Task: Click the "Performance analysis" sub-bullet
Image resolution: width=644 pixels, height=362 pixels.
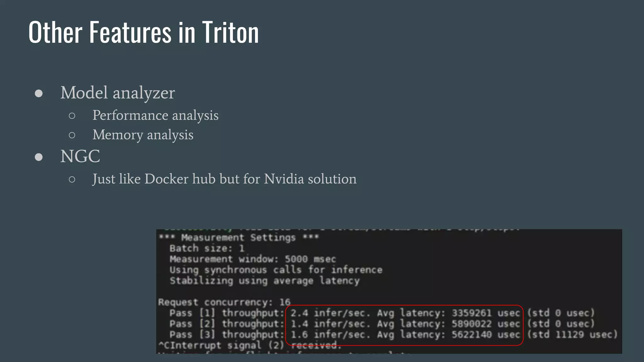Action: pos(155,115)
